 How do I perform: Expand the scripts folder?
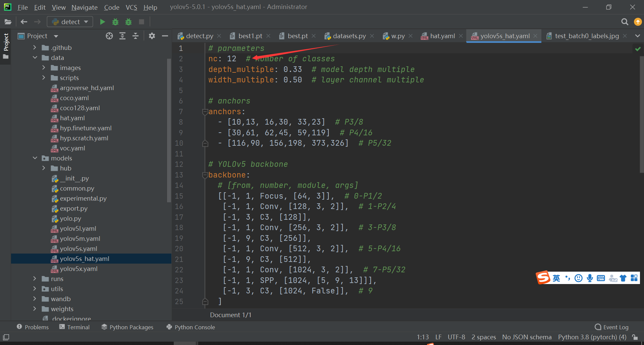point(44,78)
